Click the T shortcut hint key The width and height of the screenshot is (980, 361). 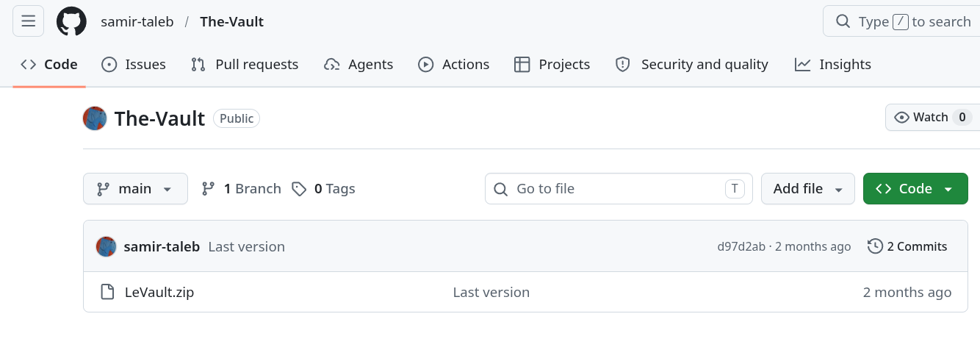tap(735, 188)
